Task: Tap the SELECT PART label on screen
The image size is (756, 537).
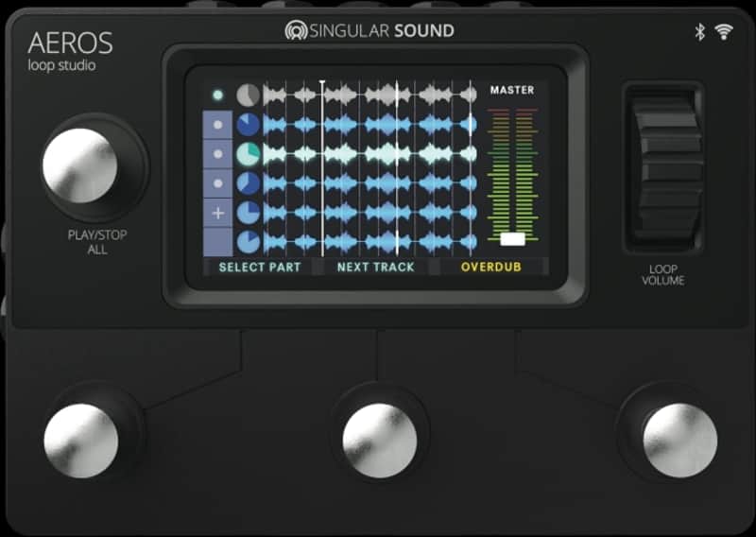Action: pyautogui.click(x=259, y=267)
